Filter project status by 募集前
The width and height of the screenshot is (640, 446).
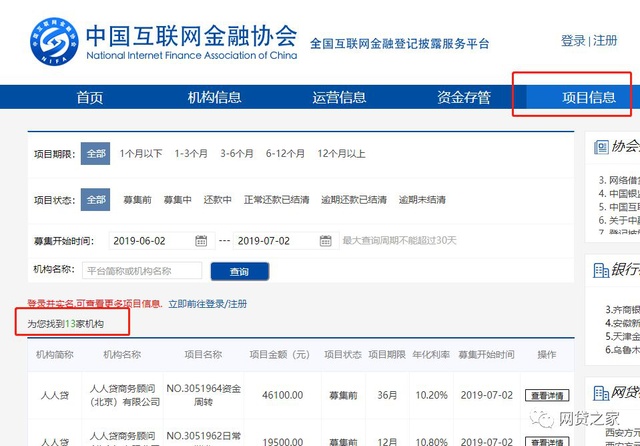pyautogui.click(x=138, y=200)
